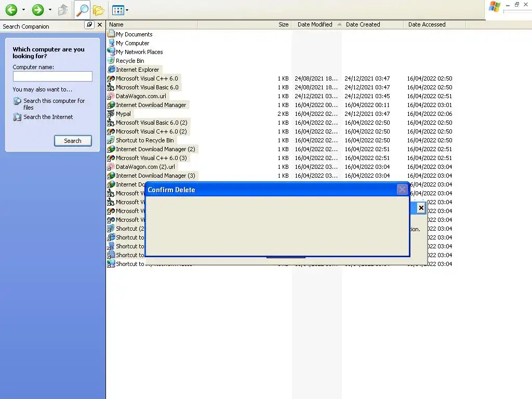Select the DataWagon.com (2).url icon
Viewport: 532px width, 399px height.
pos(111,167)
